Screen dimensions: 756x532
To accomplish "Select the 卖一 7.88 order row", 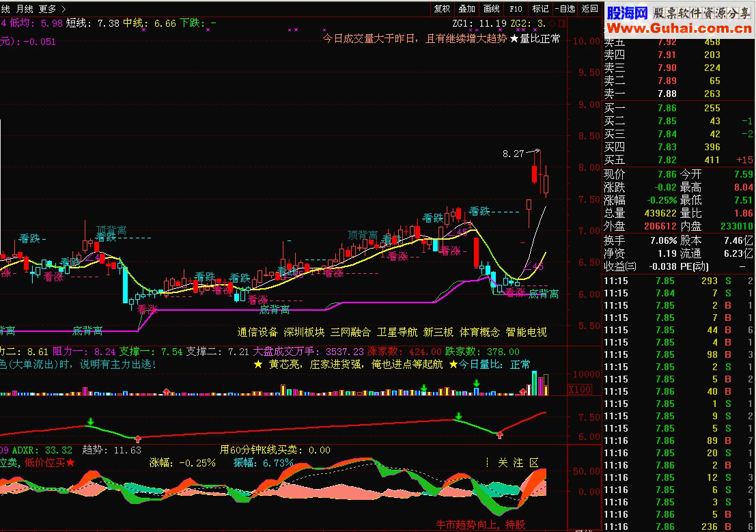I will point(678,94).
